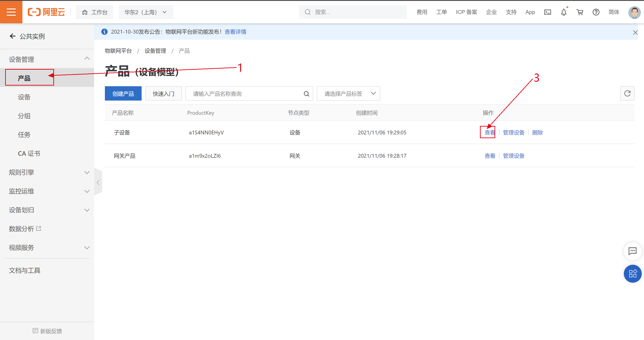Collapse the left sidebar handle
644x340 pixels.
pos(98,183)
